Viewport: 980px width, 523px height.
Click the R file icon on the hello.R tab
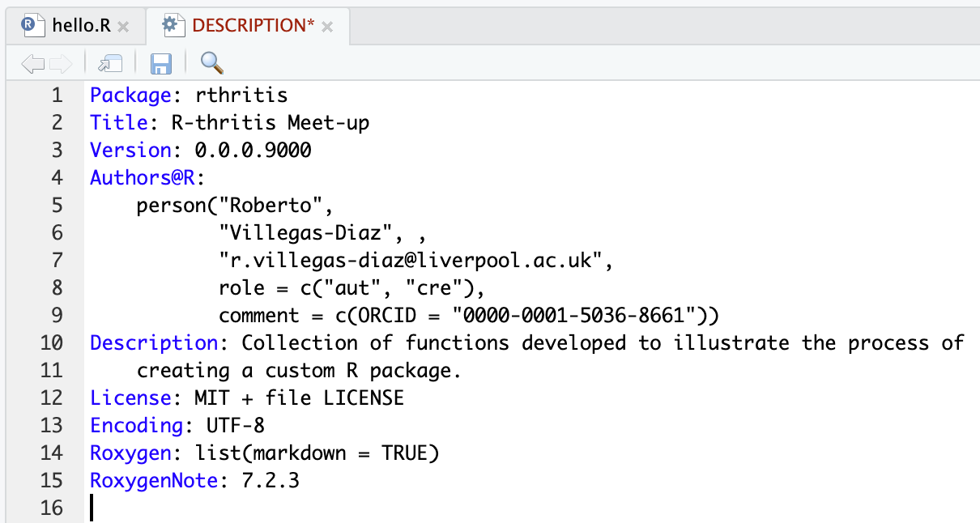pos(31,25)
